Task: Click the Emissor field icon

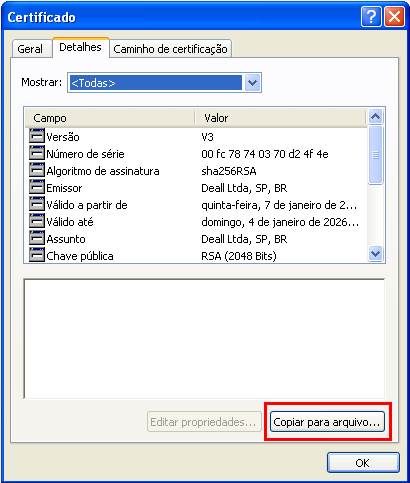Action: (x=37, y=187)
